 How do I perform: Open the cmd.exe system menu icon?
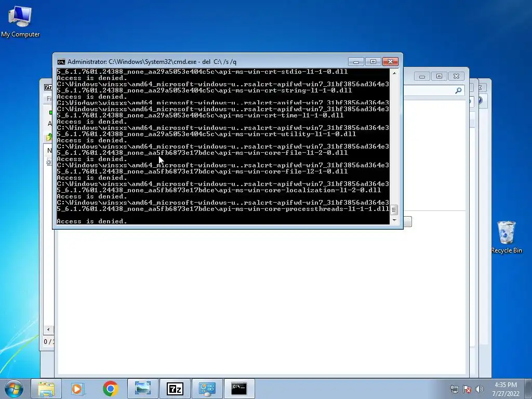(61, 62)
